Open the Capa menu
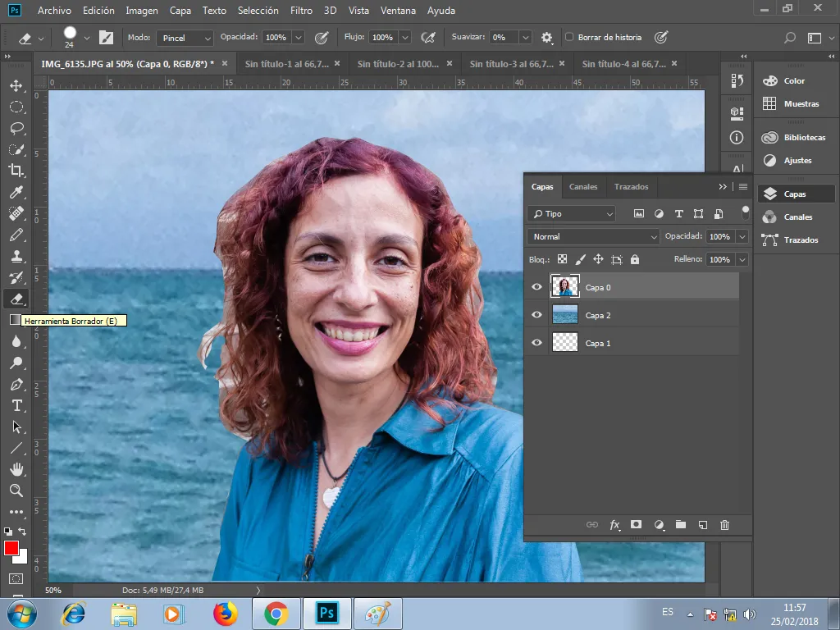The height and width of the screenshot is (630, 840). pyautogui.click(x=180, y=10)
